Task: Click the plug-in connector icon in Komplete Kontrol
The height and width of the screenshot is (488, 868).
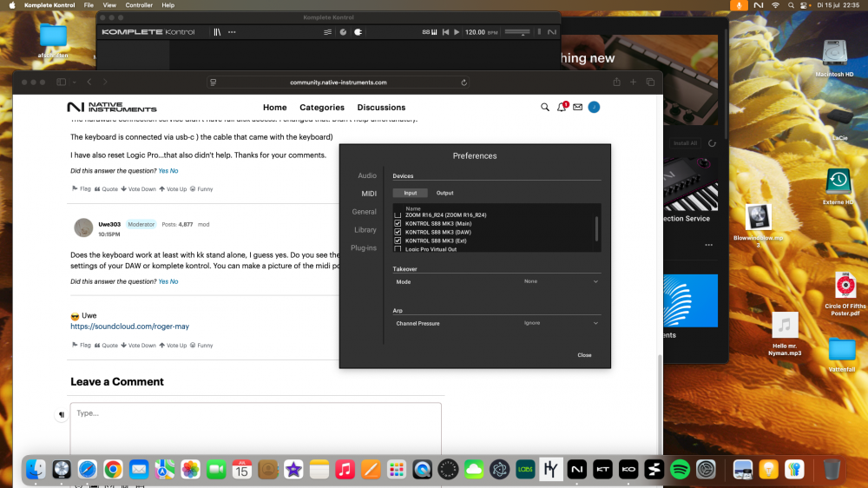Action: tap(358, 32)
